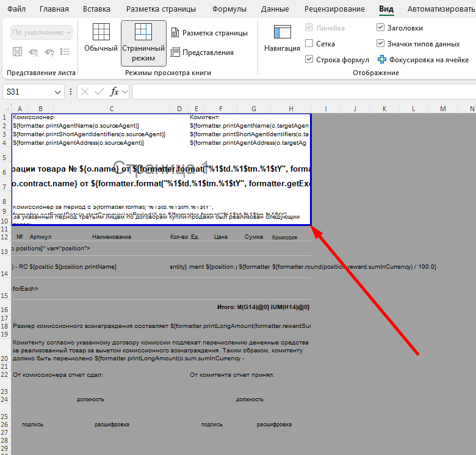
Task: Click the insert function fx icon
Action: 114,92
